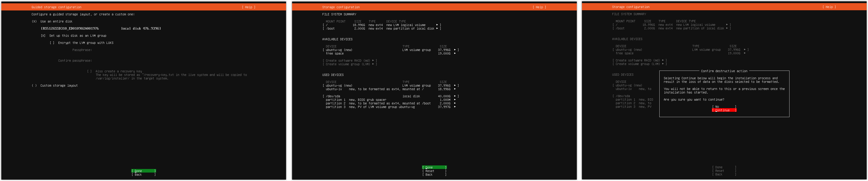868x181 pixels.
Task: Choose No in the Confirm destructive action dialog
Action: tap(724, 106)
